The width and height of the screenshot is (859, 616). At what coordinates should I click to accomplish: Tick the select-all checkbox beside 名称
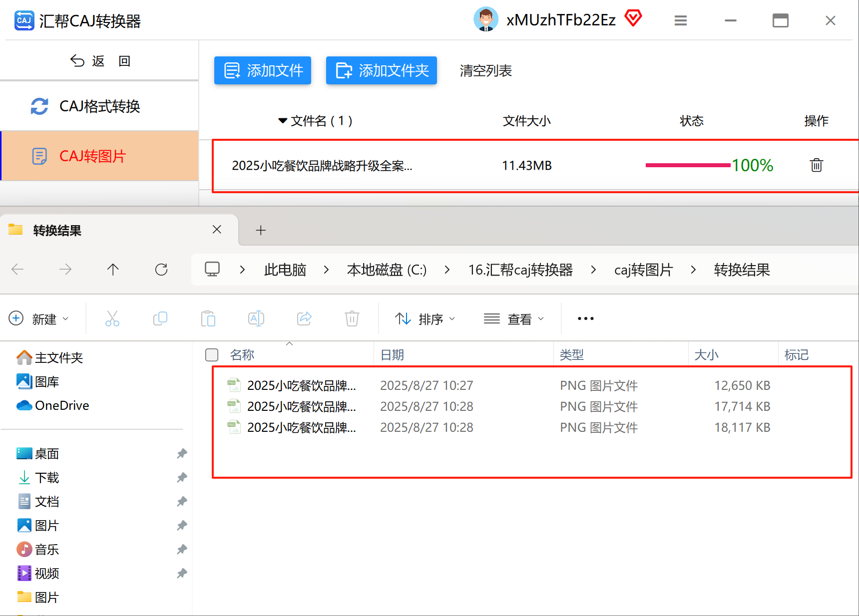coord(212,355)
